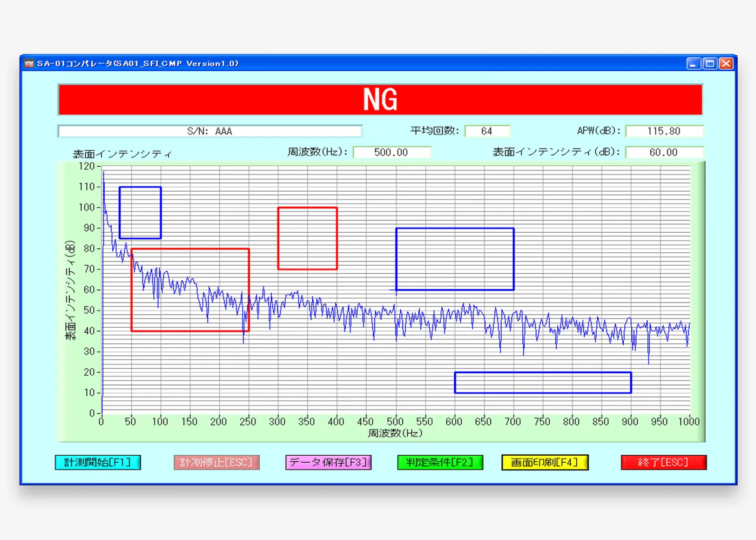Minimize the SA-01 comparator window
756x540 pixels.
(x=693, y=64)
